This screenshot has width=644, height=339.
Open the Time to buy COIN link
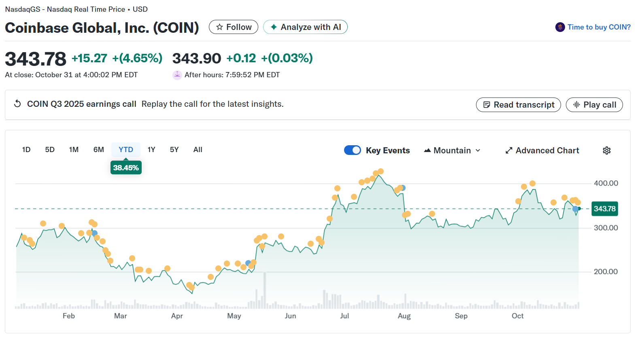point(599,27)
